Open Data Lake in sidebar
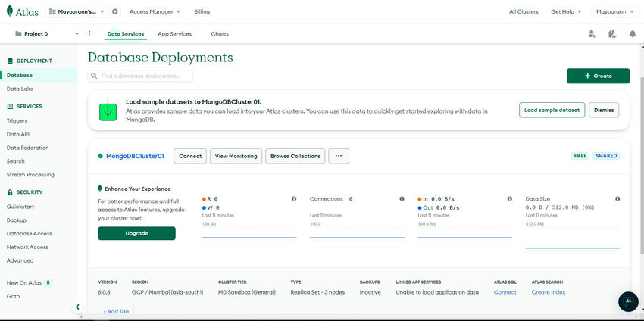This screenshot has width=644, height=321. click(20, 89)
